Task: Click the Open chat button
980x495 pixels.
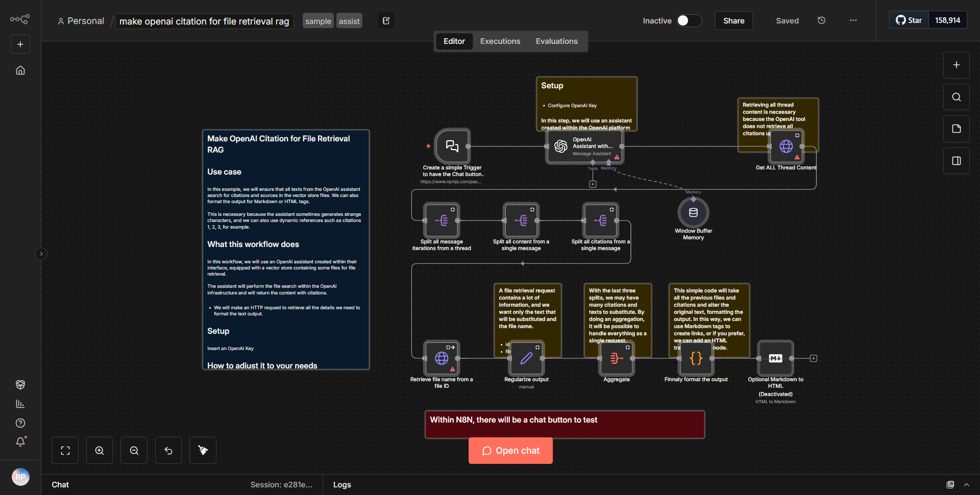Action: pos(510,451)
